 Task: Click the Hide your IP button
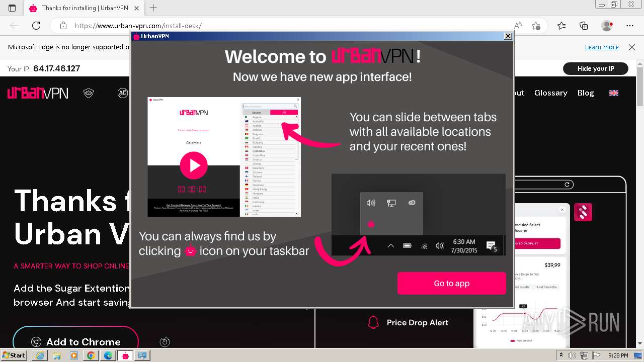pos(596,68)
